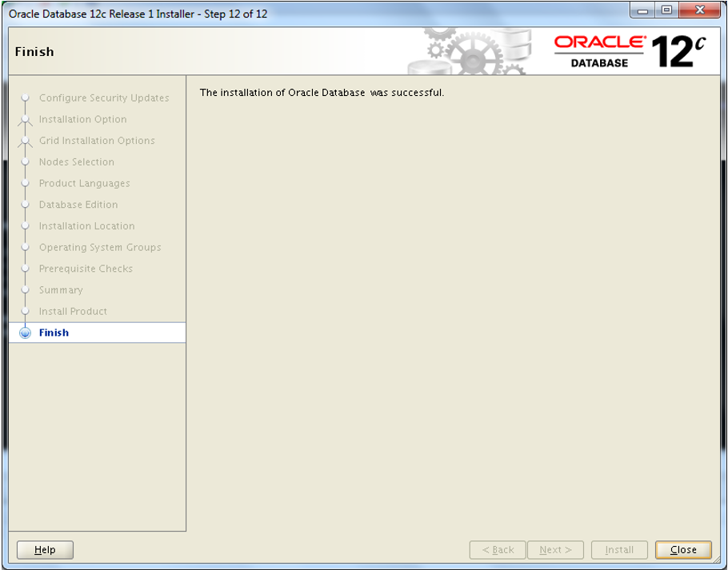Click the Configure Security Updates step node

click(x=25, y=98)
